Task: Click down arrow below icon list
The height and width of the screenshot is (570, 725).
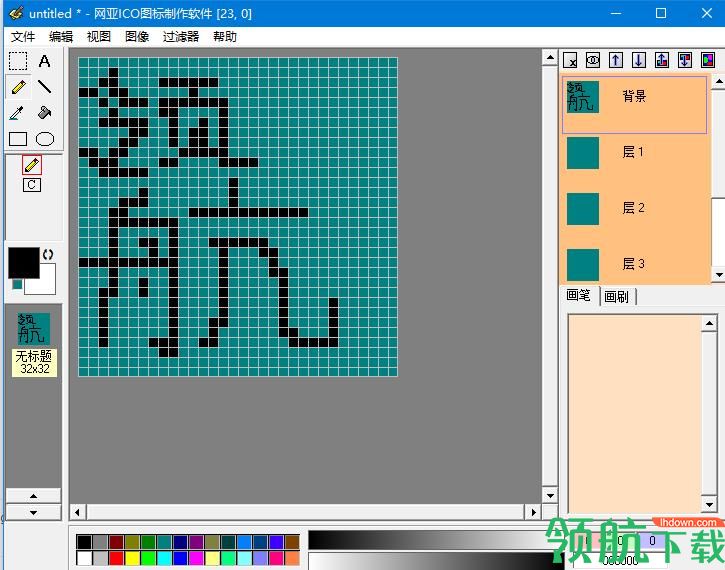Action: click(33, 512)
